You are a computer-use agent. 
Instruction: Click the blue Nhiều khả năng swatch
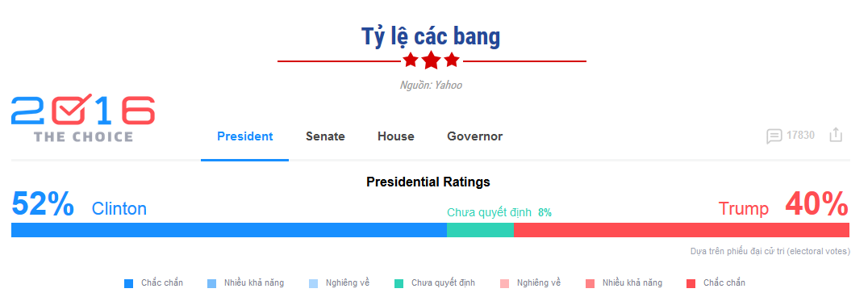pos(211,284)
